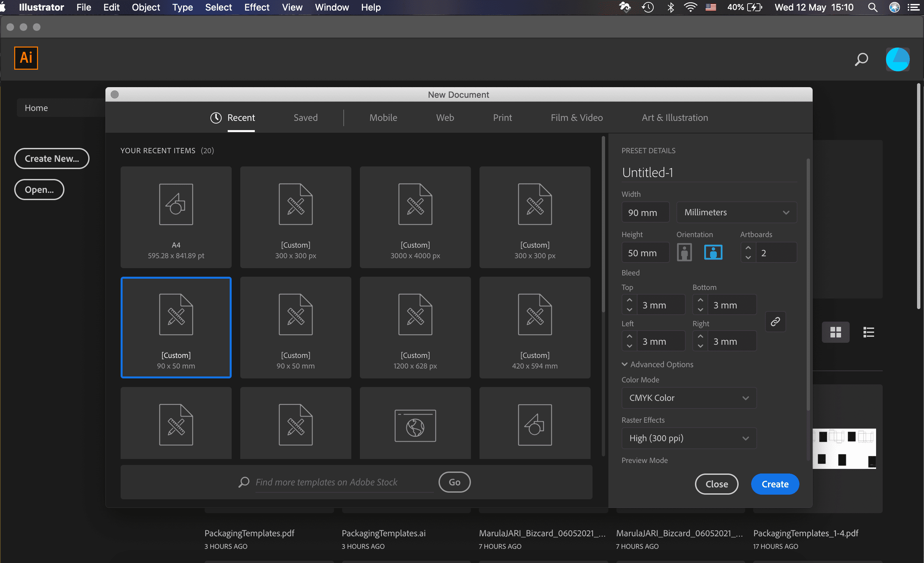Switch to list view of recent files
The height and width of the screenshot is (563, 924).
click(x=868, y=332)
